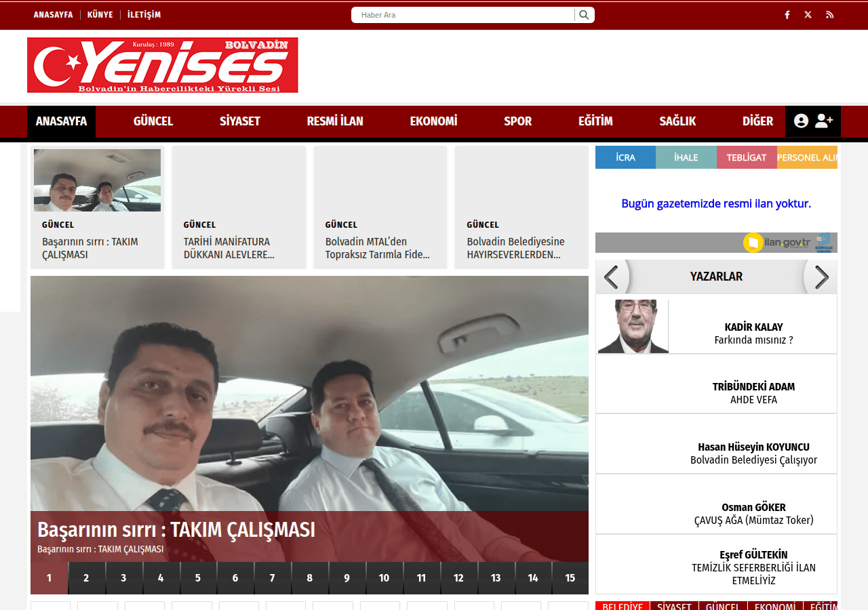This screenshot has height=610, width=868.
Task: Focus the Haber Ara search field
Action: pos(463,15)
